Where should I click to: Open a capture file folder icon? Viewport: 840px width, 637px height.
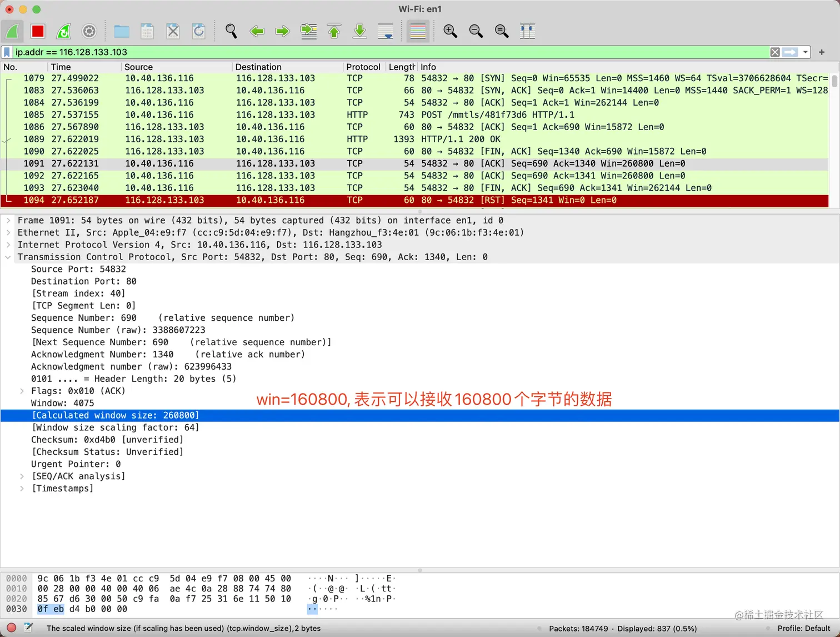(x=122, y=31)
